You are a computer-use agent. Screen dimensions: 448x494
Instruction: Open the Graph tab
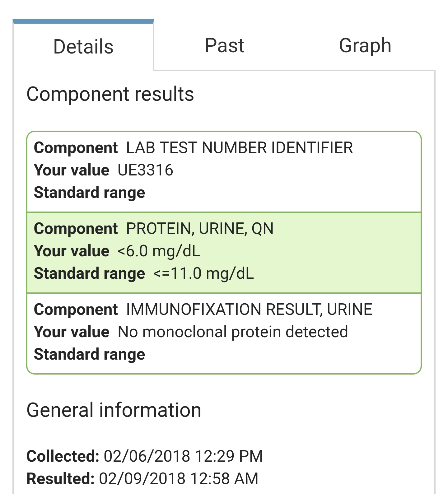point(365,45)
